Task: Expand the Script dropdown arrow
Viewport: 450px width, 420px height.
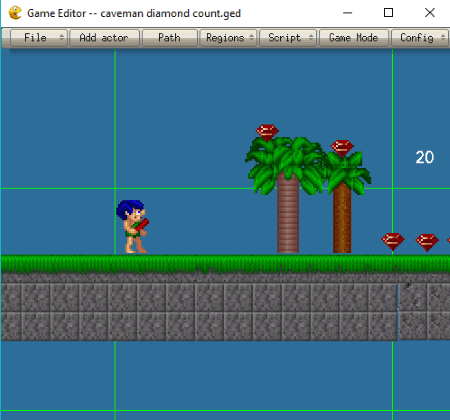Action: (311, 37)
